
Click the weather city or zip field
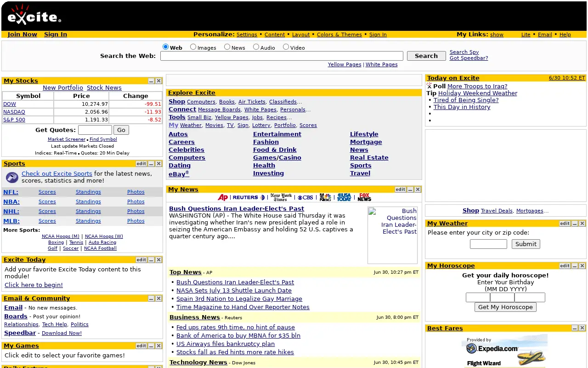pos(488,244)
